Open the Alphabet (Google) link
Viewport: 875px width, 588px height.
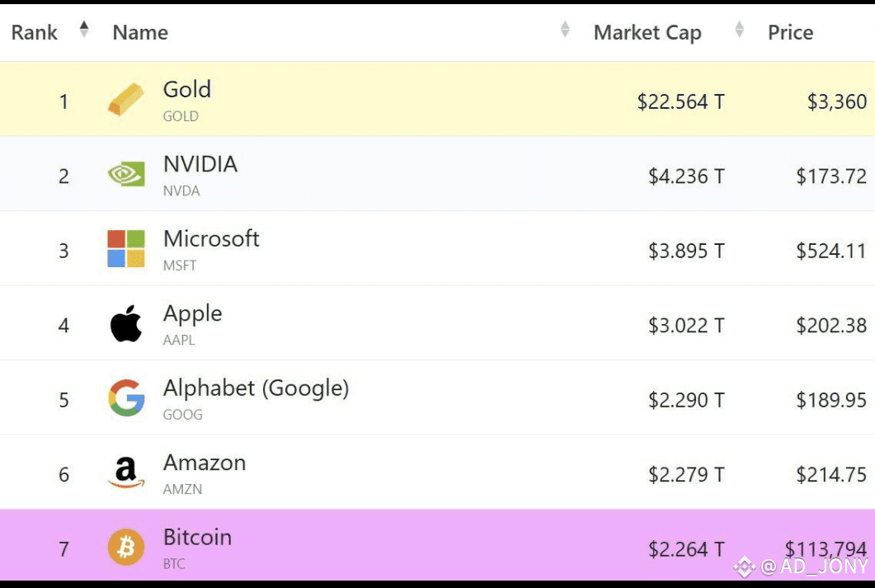tap(256, 388)
